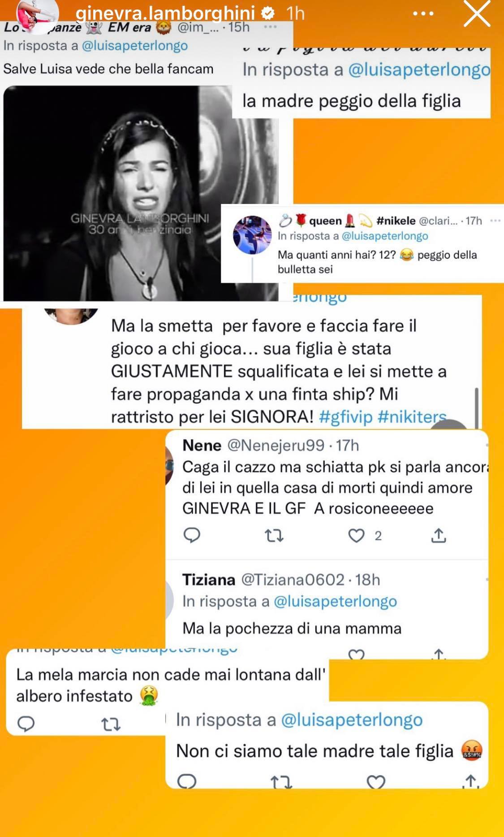Close the Instagram story
Image resolution: width=504 pixels, height=837 pixels.
point(477,13)
